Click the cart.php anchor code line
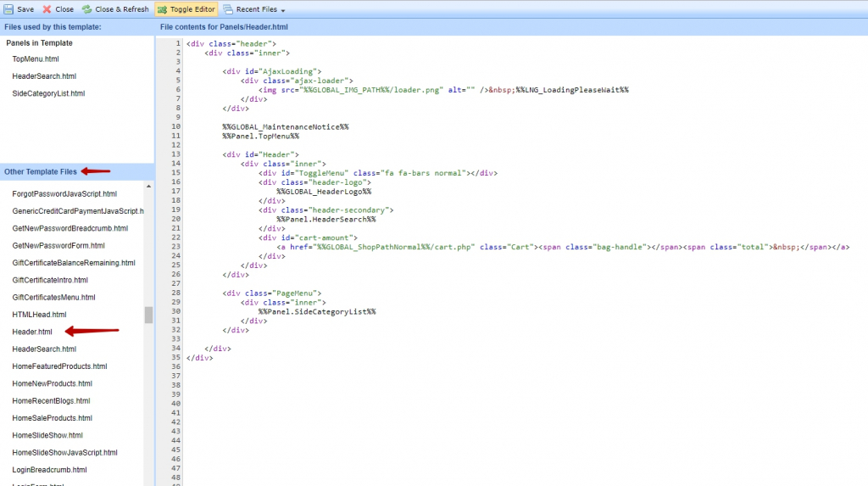This screenshot has width=868, height=486. tap(563, 247)
